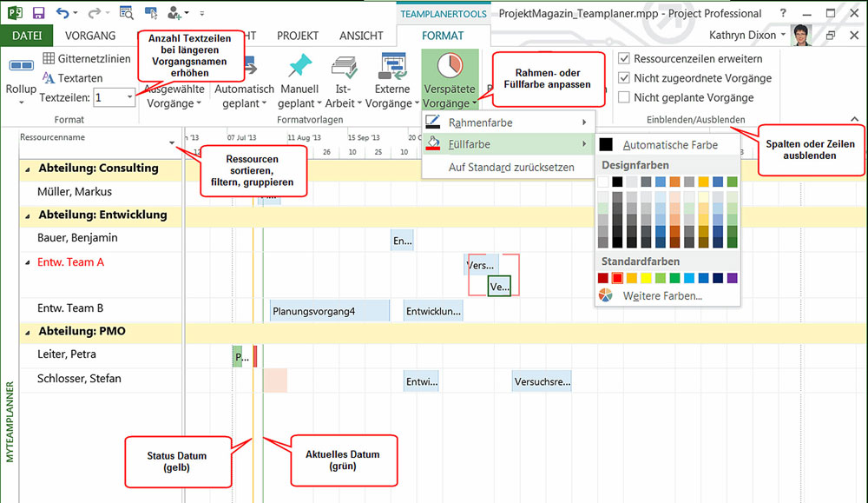This screenshot has width=868, height=503.
Task: Collapse the Abteilung: Entwicklung group
Action: point(27,215)
